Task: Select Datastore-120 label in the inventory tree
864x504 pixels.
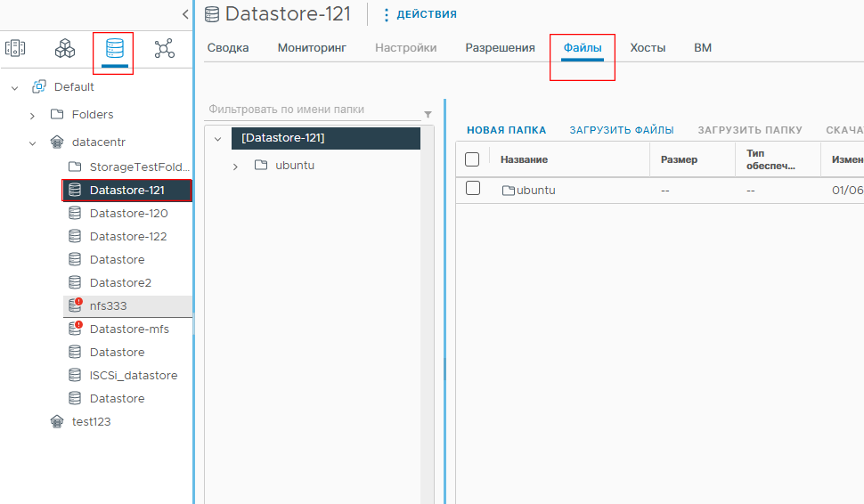Action: (129, 213)
